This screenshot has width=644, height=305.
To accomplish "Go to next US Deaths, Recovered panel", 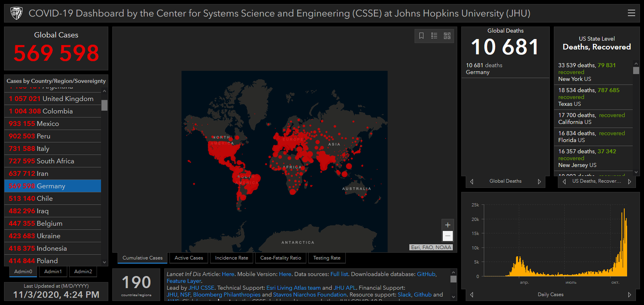I will tap(630, 181).
